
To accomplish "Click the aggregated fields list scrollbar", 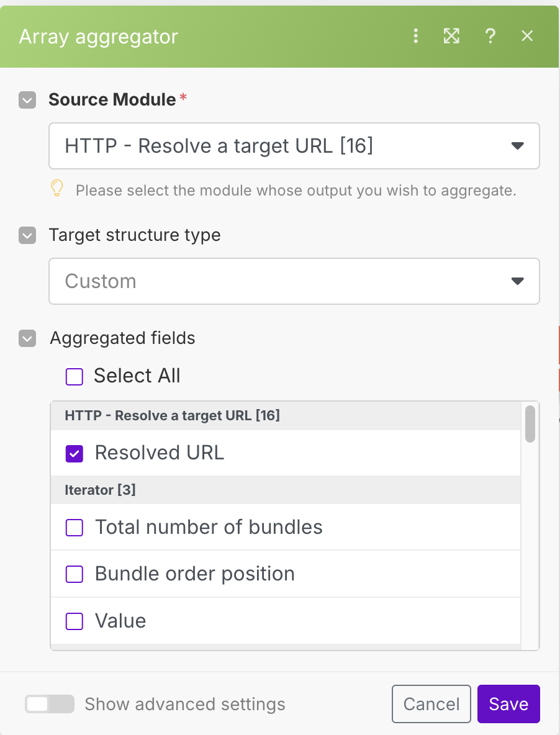I will click(x=530, y=424).
